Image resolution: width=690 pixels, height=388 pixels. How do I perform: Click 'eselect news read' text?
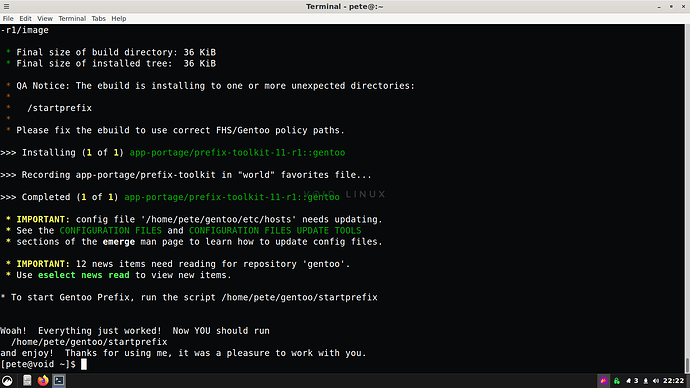coord(84,275)
